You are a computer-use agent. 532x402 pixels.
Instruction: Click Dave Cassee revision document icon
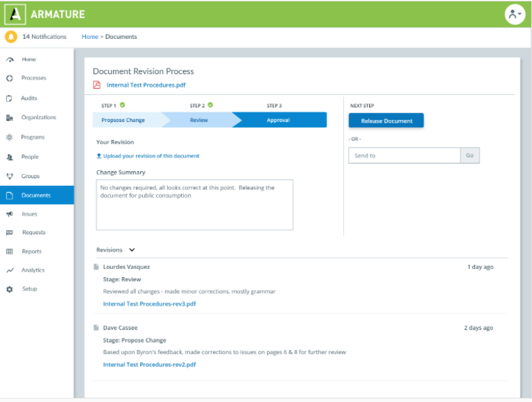[x=96, y=327]
